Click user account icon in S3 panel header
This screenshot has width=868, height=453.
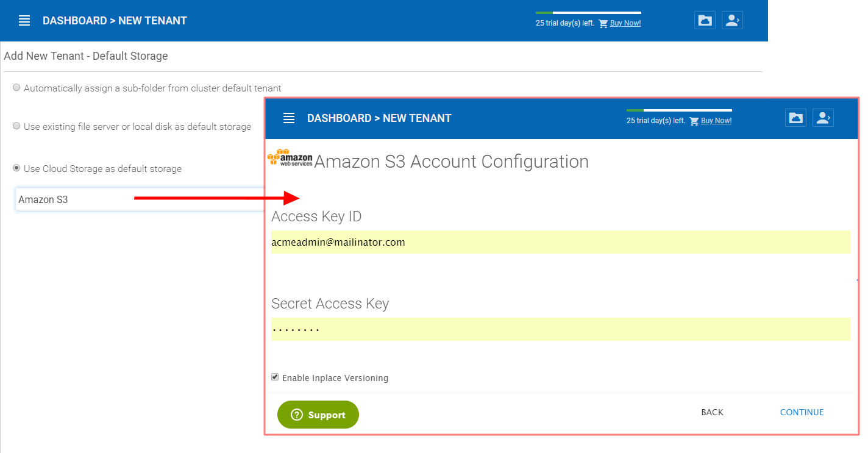pyautogui.click(x=823, y=118)
